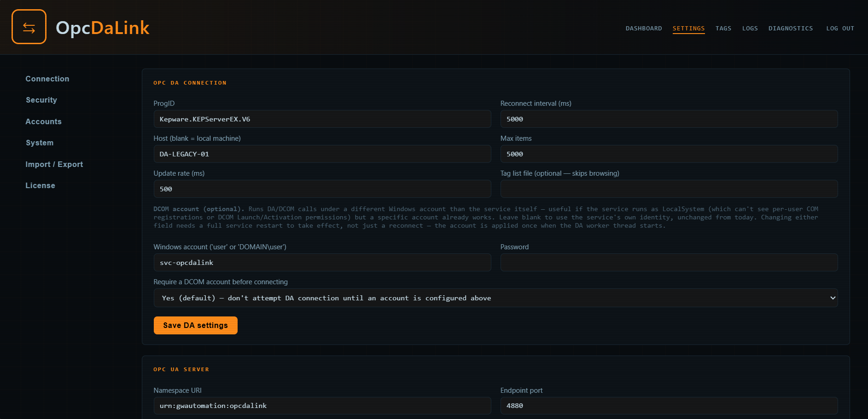Select Security in the settings sidebar
The height and width of the screenshot is (419, 868).
tap(41, 100)
